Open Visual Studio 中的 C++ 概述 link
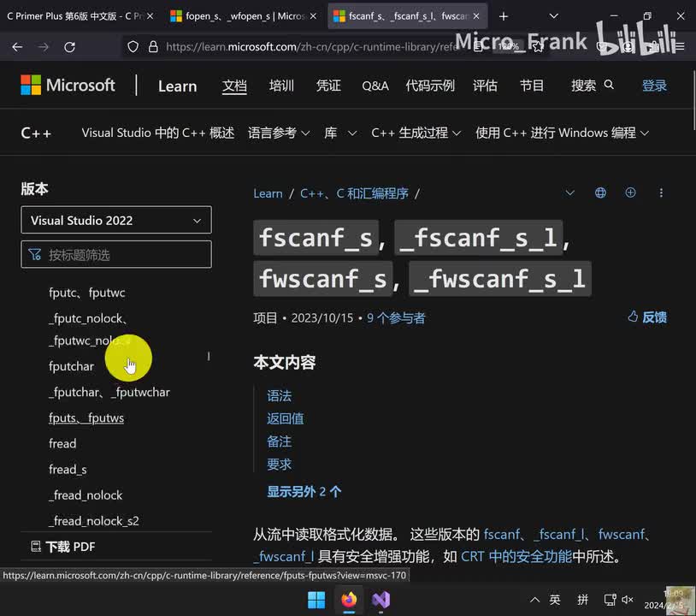The image size is (696, 616). (x=157, y=133)
